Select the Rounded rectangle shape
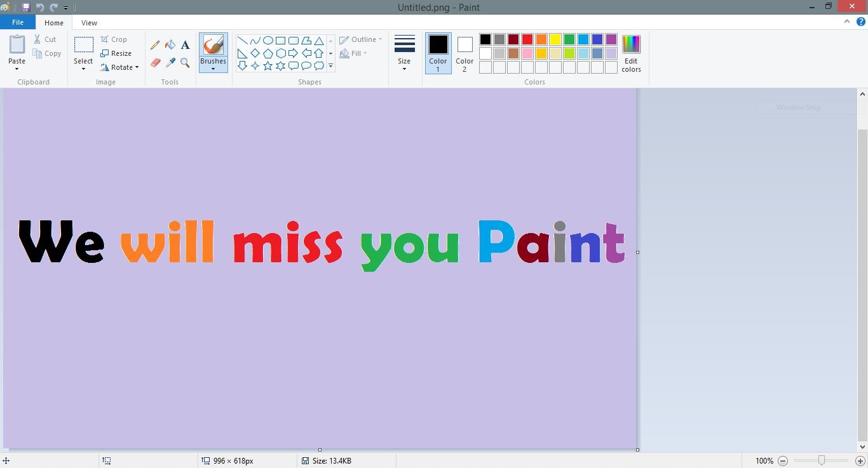 tap(294, 41)
